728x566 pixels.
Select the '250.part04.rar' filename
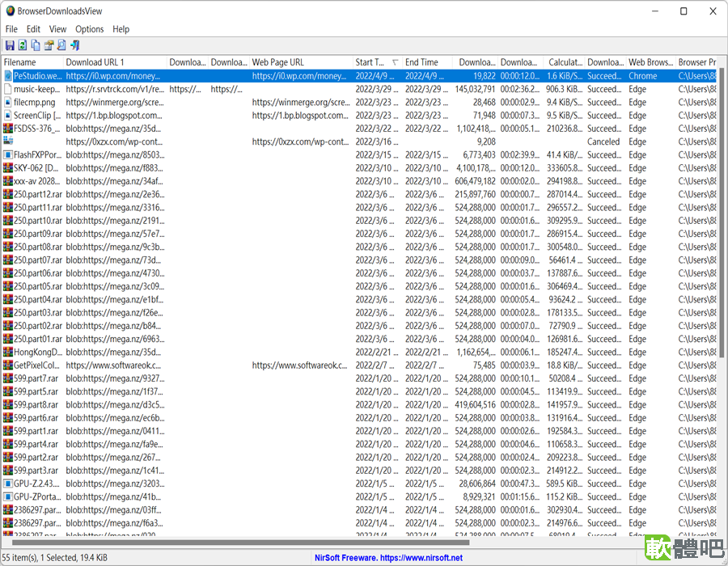(37, 300)
